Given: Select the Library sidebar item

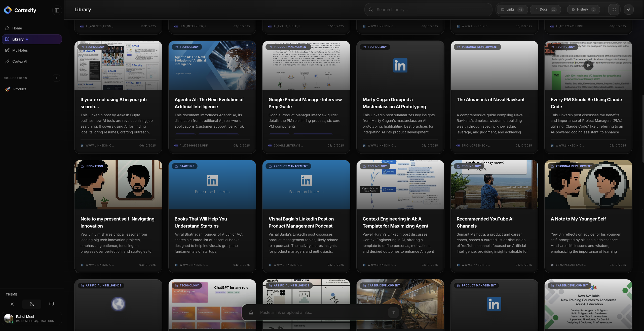Looking at the screenshot, I should click(x=32, y=39).
